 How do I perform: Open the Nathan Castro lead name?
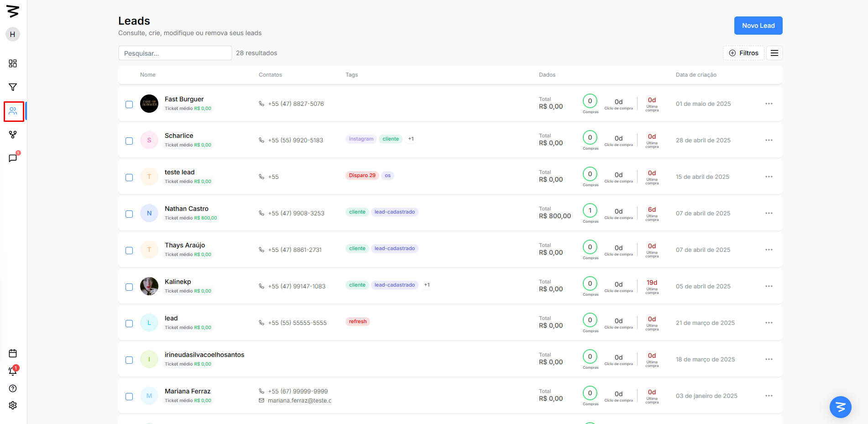(187, 209)
